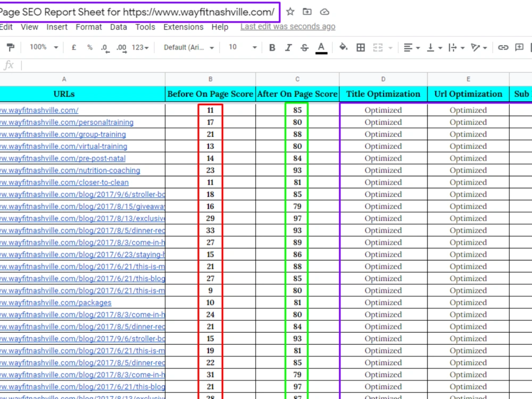Screen dimensions: 532x399
Task: Apply strikethrough formatting
Action: [x=304, y=47]
